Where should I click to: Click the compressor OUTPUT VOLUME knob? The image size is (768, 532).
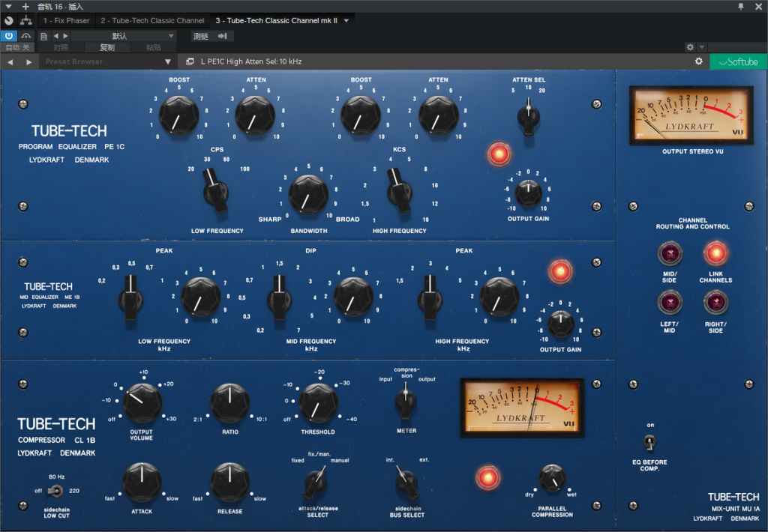click(x=142, y=403)
